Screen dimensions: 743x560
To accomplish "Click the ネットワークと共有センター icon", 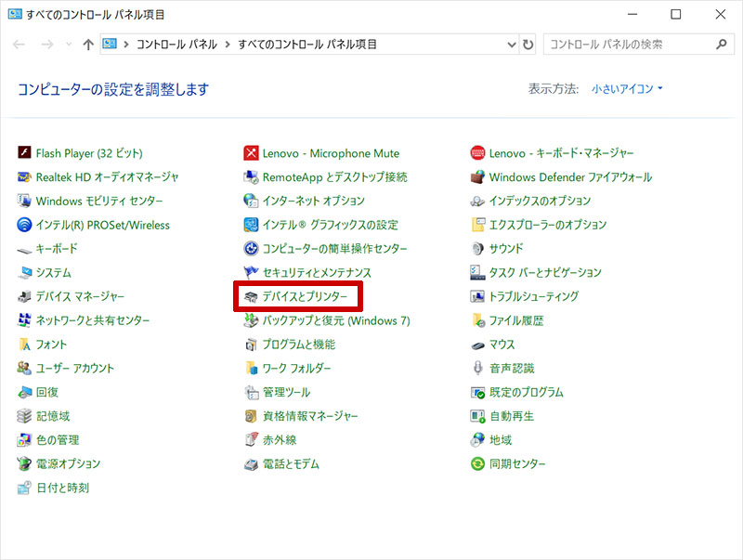I will coord(24,320).
